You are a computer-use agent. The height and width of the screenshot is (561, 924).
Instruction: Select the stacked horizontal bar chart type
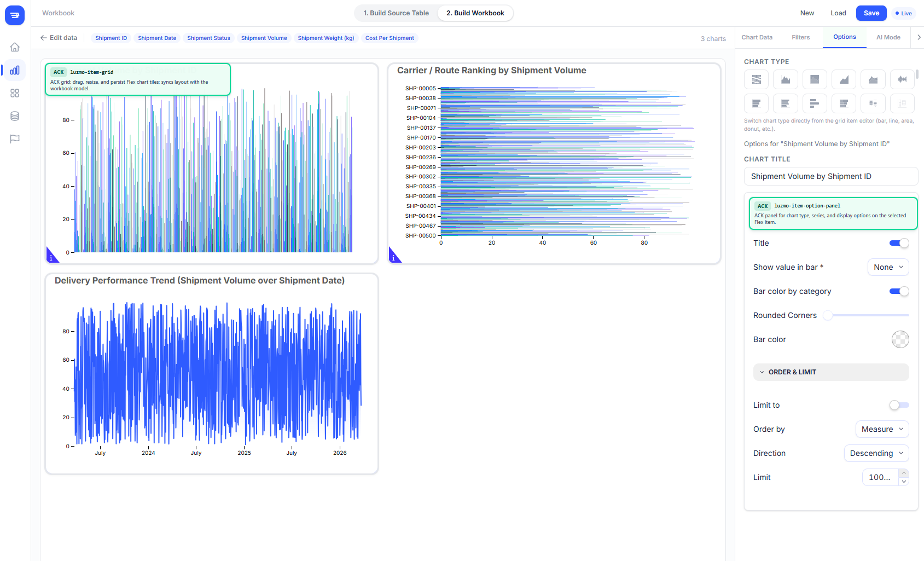(x=844, y=103)
